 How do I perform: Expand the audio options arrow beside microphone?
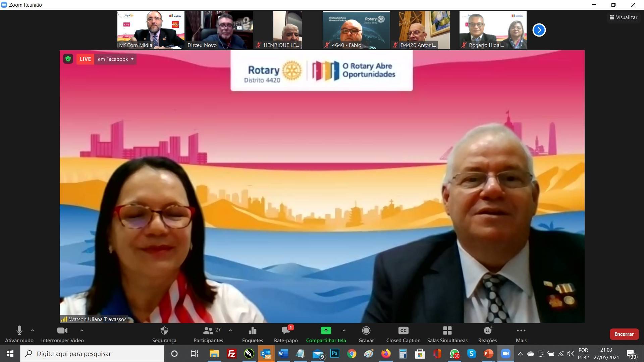(x=33, y=330)
